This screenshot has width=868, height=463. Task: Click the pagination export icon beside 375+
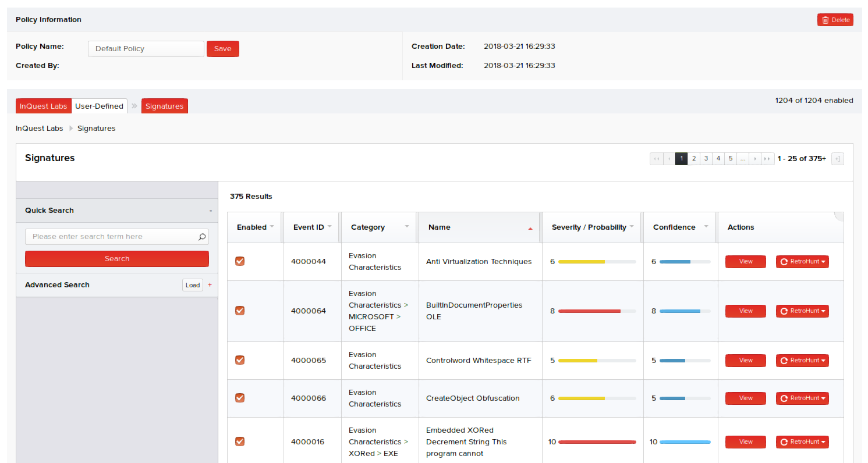[837, 159]
